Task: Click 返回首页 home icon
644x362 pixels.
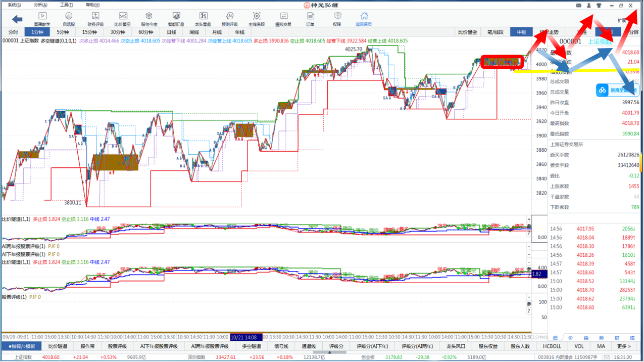Action: click(364, 19)
